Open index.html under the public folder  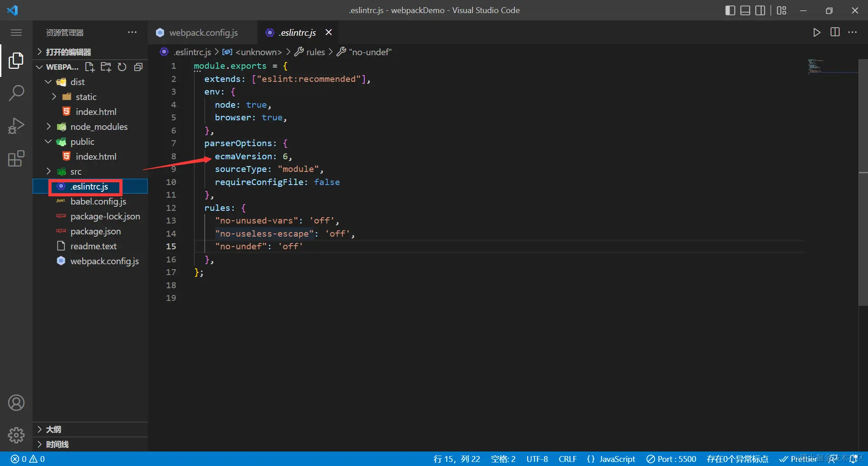pyautogui.click(x=96, y=157)
